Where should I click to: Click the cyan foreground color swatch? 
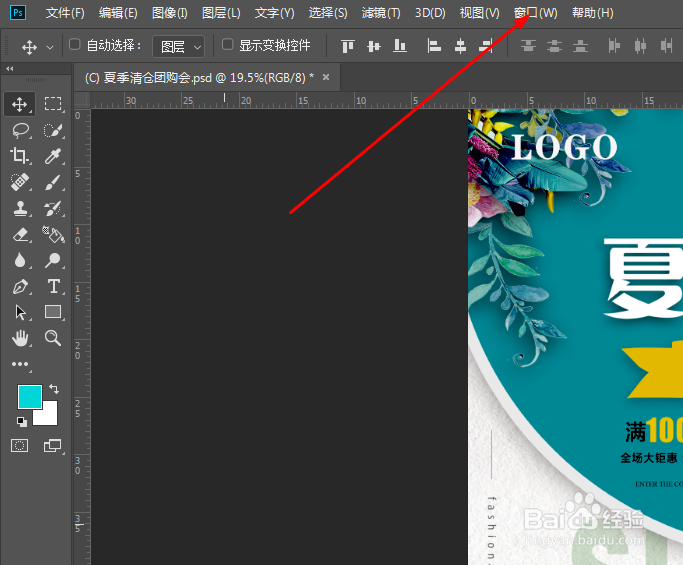coord(30,396)
